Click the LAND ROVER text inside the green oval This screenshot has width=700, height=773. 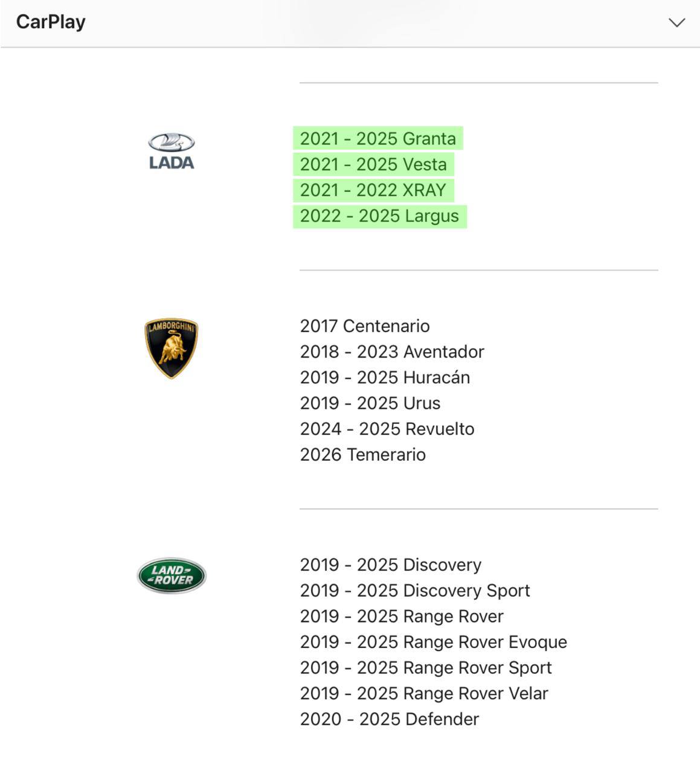pyautogui.click(x=172, y=574)
